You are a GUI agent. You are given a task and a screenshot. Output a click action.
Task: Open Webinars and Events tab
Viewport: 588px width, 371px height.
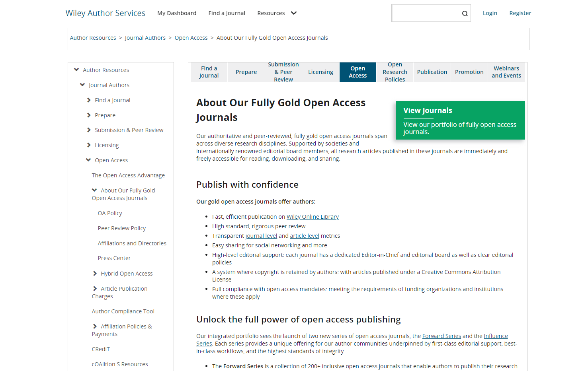point(506,72)
